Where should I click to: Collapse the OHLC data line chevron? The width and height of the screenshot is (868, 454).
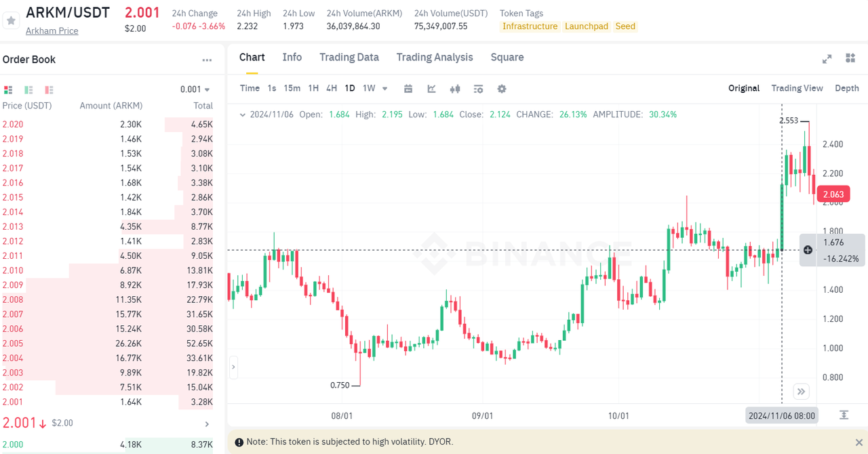point(243,115)
